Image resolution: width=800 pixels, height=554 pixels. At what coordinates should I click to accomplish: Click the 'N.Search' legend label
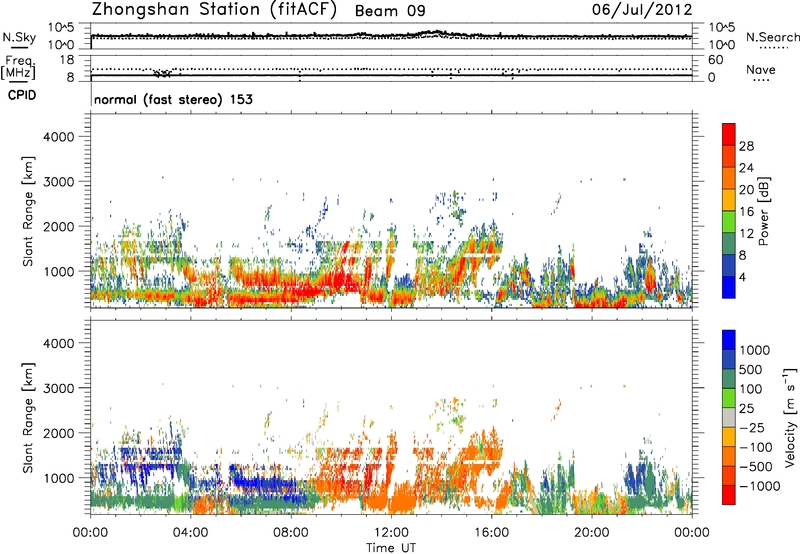coord(772,37)
